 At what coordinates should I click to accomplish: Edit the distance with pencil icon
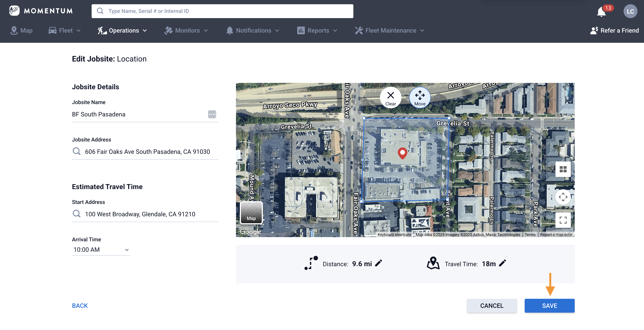pyautogui.click(x=379, y=263)
